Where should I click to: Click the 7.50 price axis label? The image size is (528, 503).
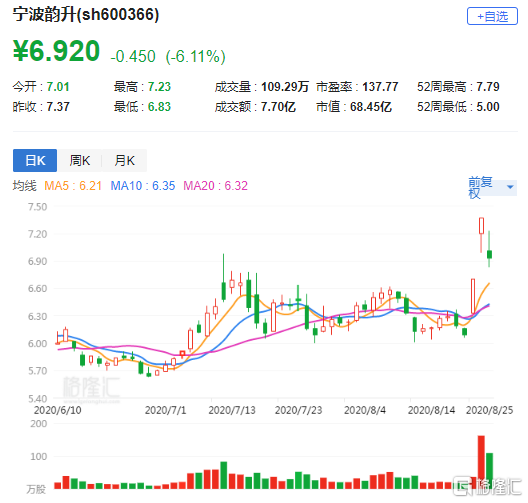click(37, 207)
